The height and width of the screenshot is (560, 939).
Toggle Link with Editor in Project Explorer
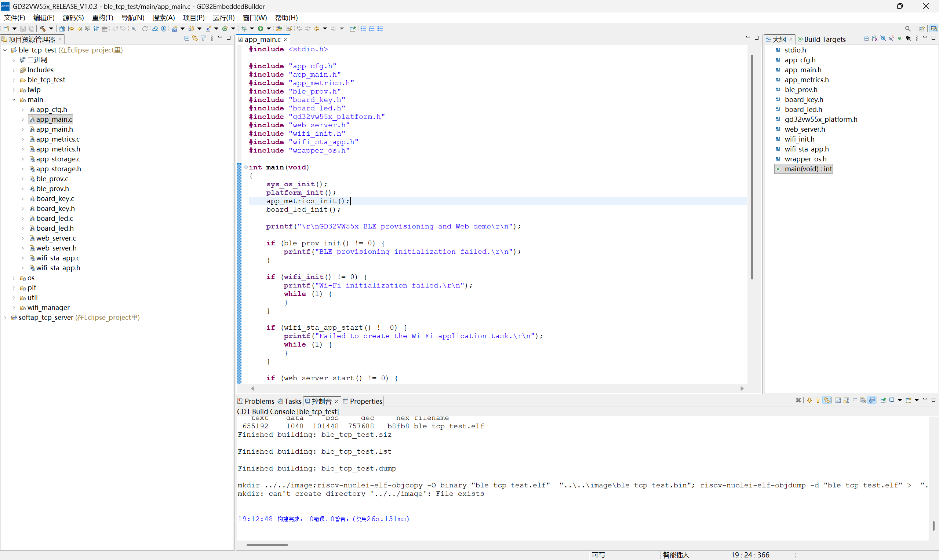click(195, 39)
